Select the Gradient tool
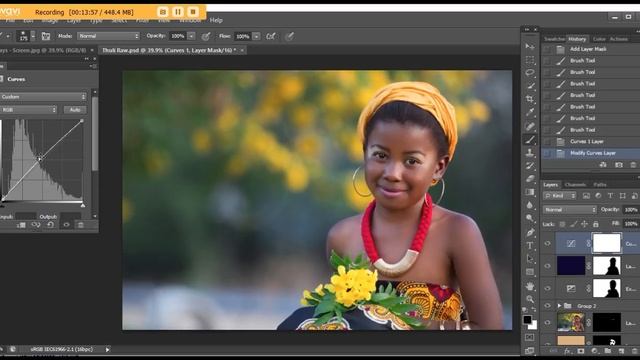 click(x=530, y=192)
